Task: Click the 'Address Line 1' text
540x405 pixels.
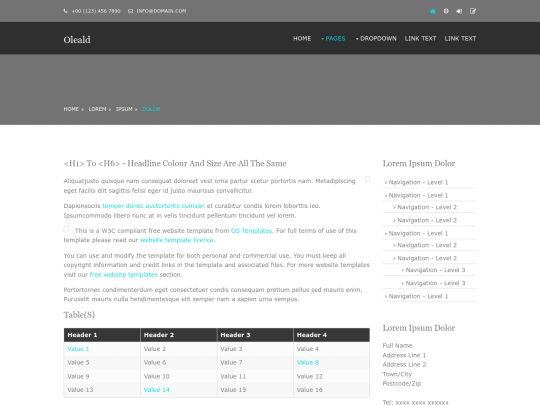Action: 404,355
